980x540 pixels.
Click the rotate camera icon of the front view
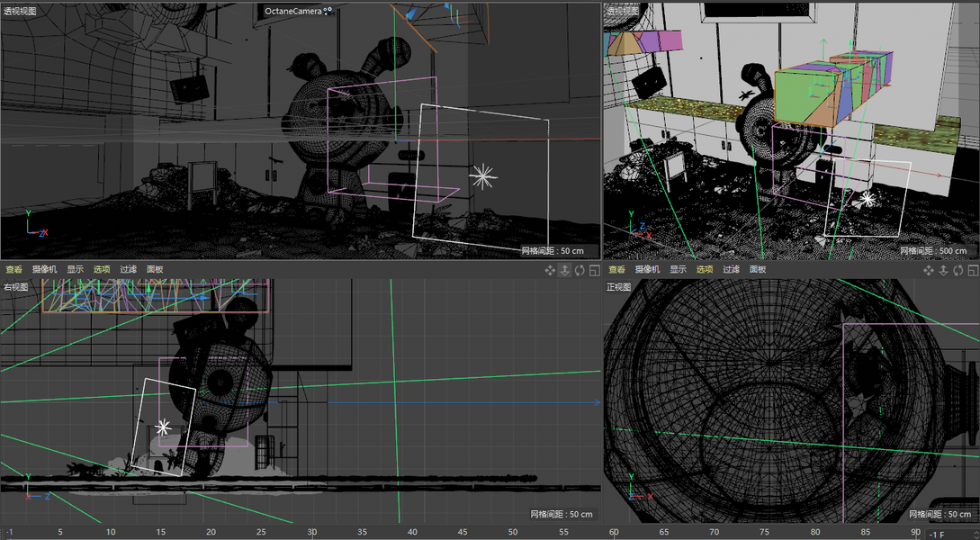(958, 270)
